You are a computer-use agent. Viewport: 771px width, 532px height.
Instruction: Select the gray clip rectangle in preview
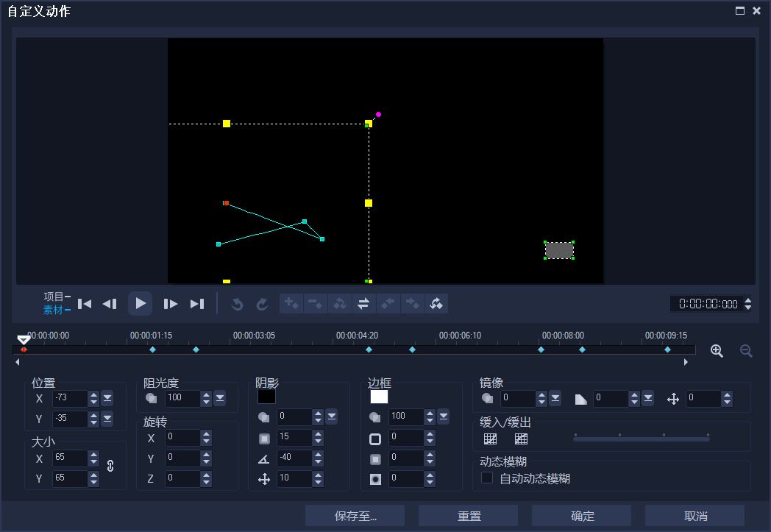click(x=559, y=250)
